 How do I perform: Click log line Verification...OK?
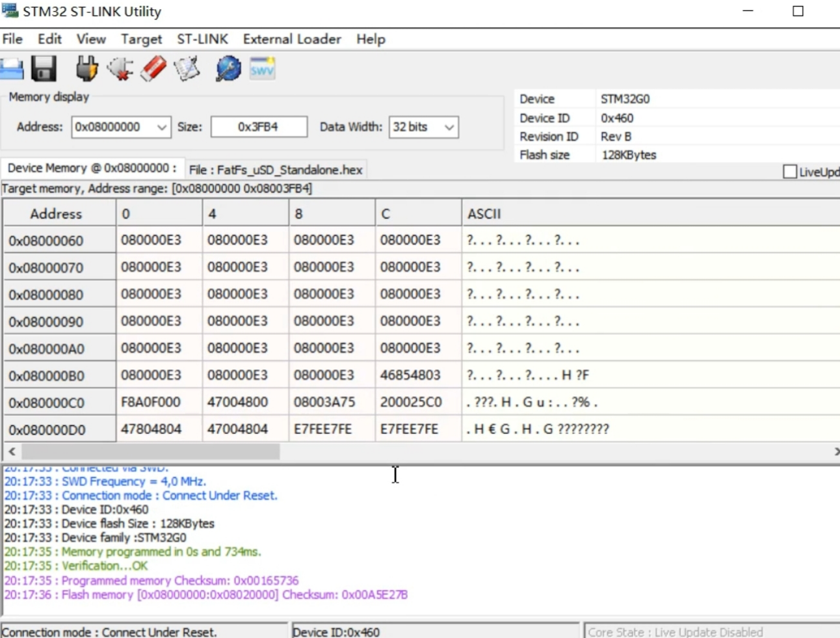(76, 566)
